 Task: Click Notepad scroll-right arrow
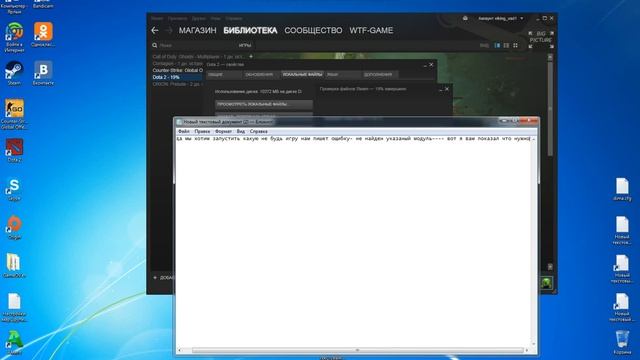tap(527, 350)
